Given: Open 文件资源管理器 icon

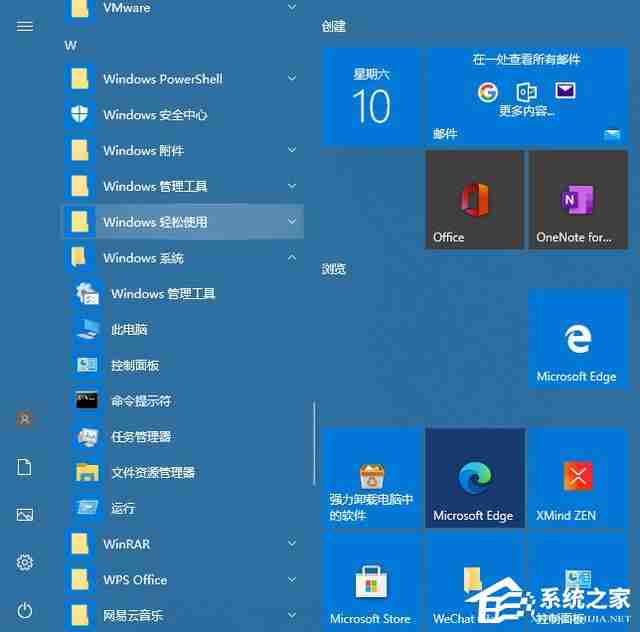Looking at the screenshot, I should click(x=87, y=472).
